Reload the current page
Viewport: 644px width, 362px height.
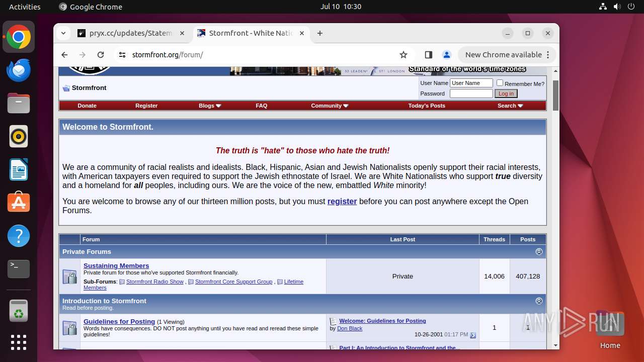101,55
